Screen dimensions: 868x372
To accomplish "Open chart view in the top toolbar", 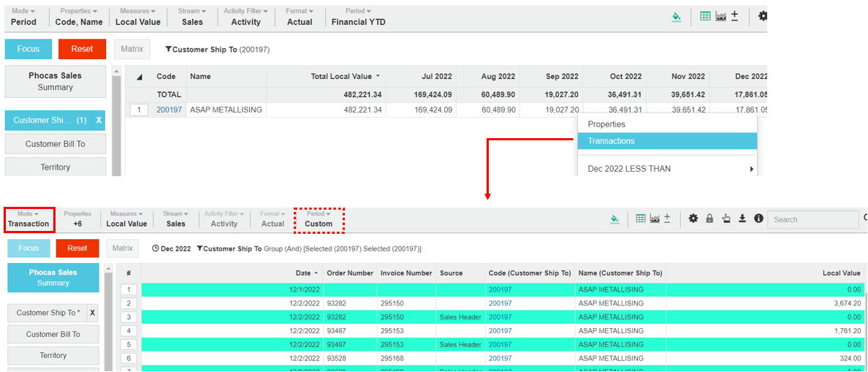I will point(721,16).
